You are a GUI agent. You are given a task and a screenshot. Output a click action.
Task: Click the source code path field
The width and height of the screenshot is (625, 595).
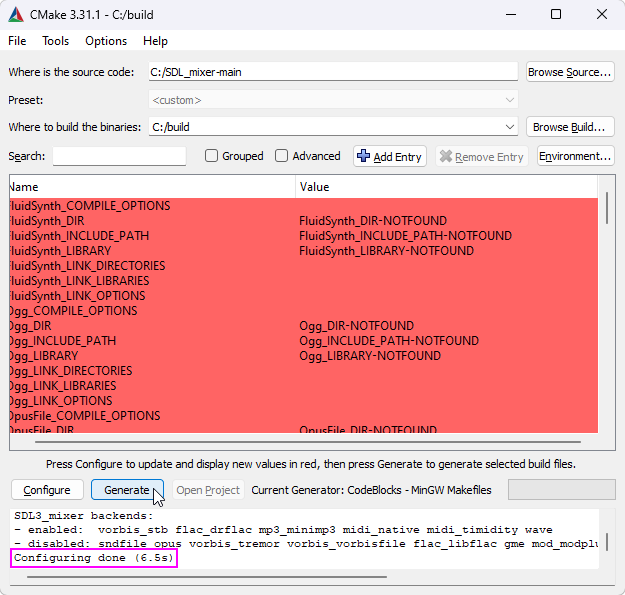point(333,72)
